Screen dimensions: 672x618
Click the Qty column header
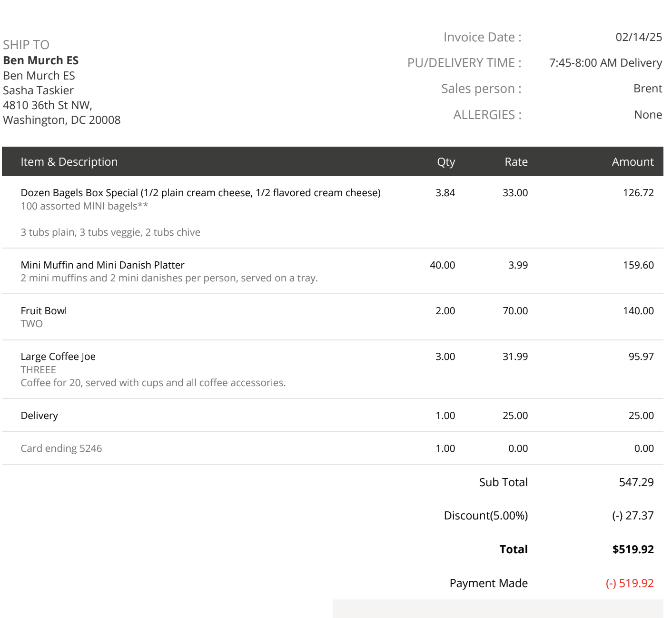(445, 161)
